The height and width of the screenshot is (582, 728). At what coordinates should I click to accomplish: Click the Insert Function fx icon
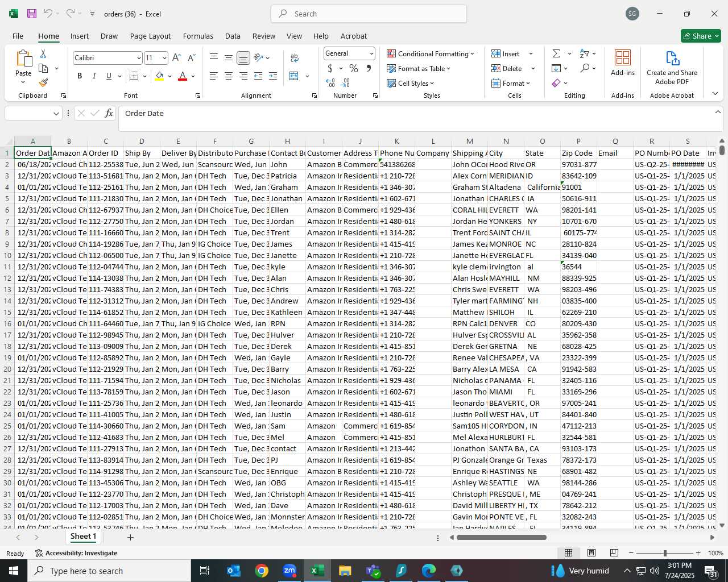pyautogui.click(x=109, y=113)
